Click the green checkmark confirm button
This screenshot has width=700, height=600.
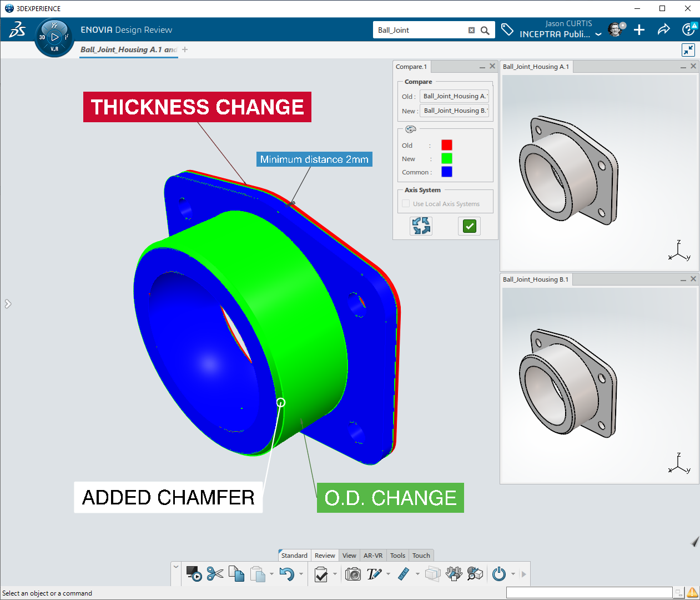point(469,226)
